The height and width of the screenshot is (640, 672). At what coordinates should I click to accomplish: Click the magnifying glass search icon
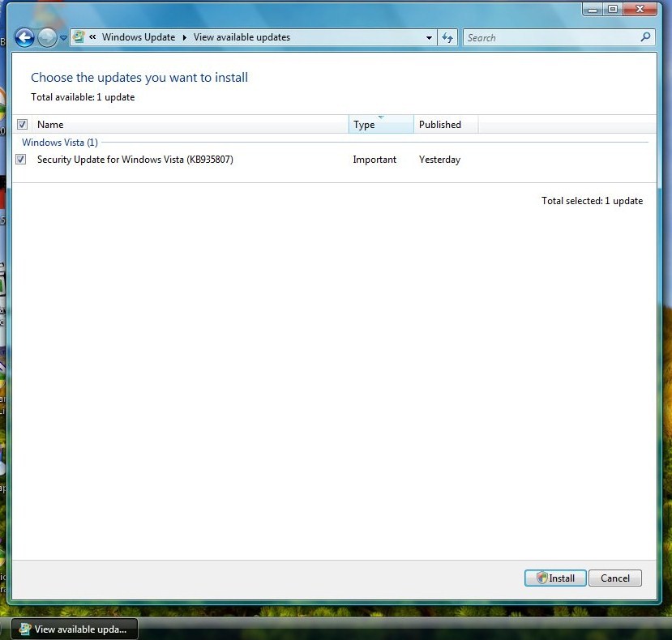[646, 37]
